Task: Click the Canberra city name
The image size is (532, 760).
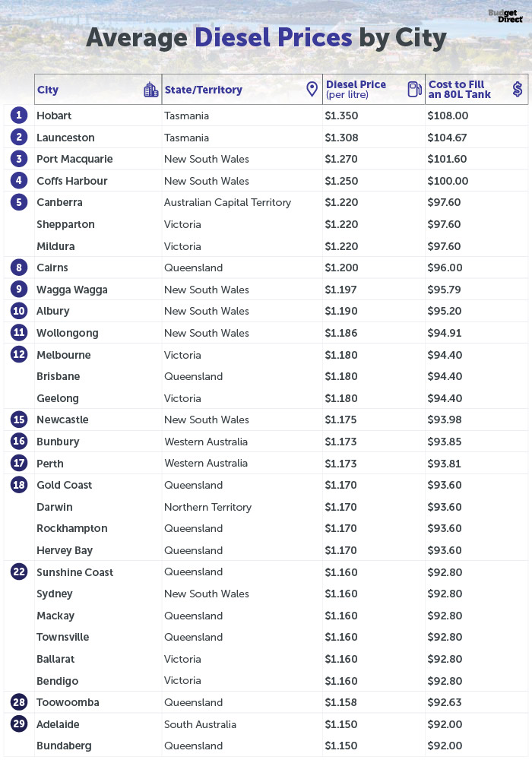Action: tap(59, 202)
